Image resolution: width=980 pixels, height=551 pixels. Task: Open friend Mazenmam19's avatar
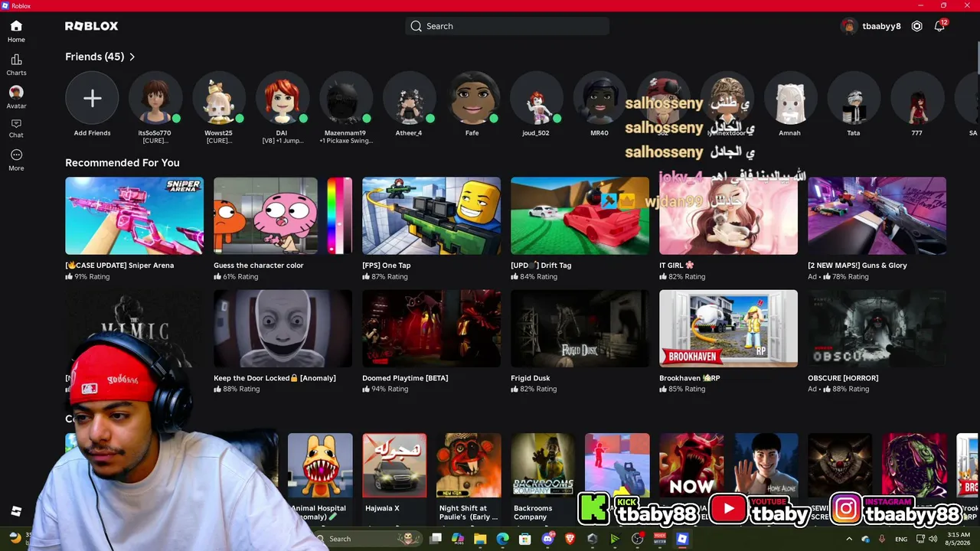(345, 98)
